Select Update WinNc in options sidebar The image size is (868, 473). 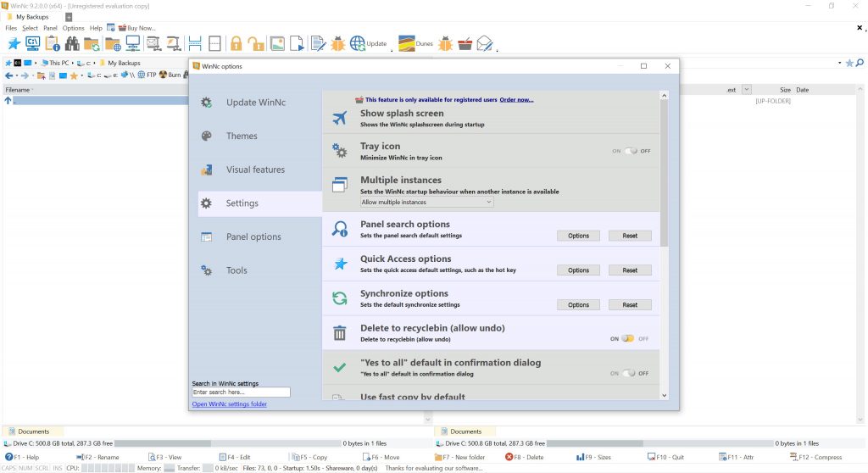(260, 102)
